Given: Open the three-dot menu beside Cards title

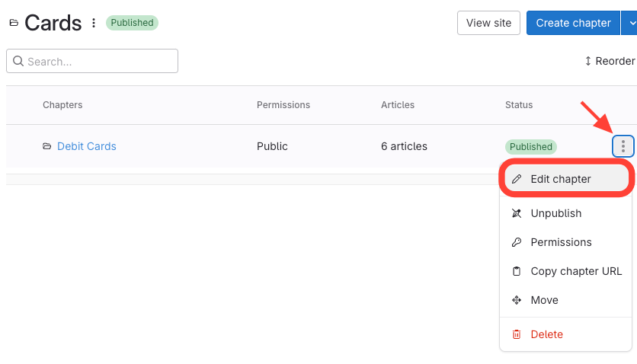Looking at the screenshot, I should tap(94, 23).
